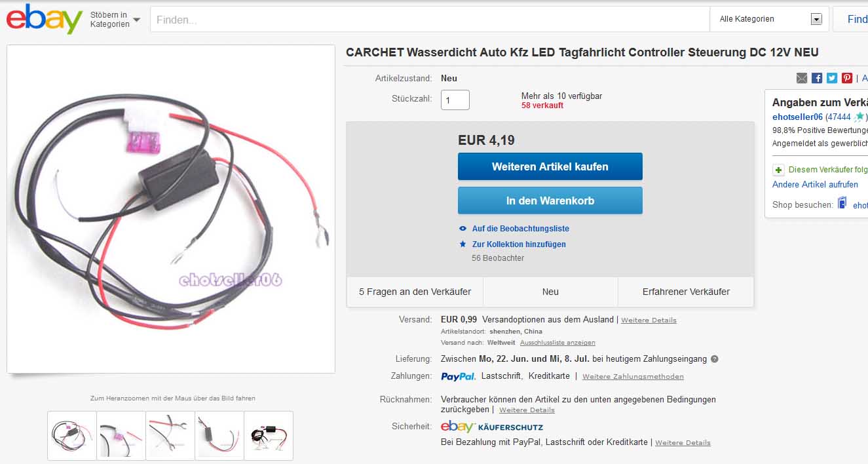Open the Alle Kategorien dropdown
Screen dimensions: 868x464
click(770, 19)
